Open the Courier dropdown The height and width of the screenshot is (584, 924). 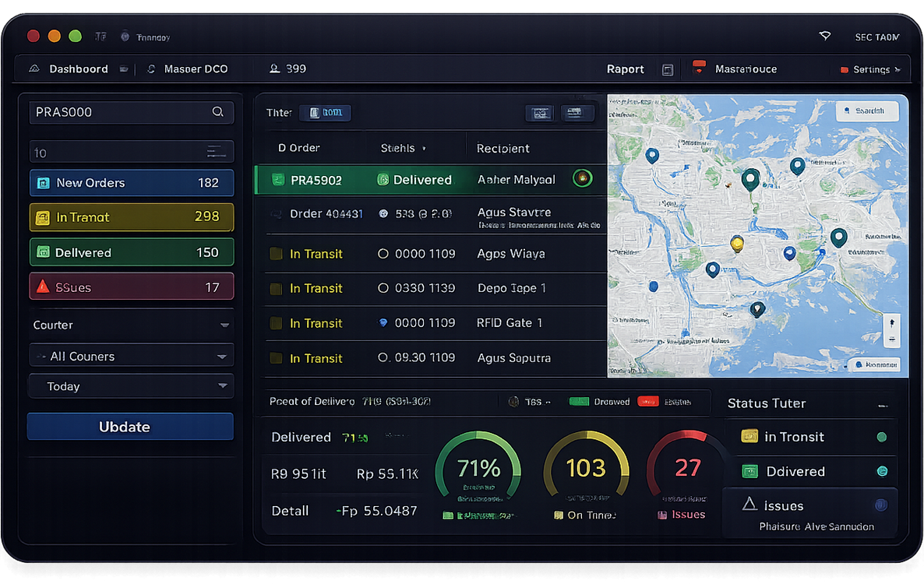tap(130, 325)
